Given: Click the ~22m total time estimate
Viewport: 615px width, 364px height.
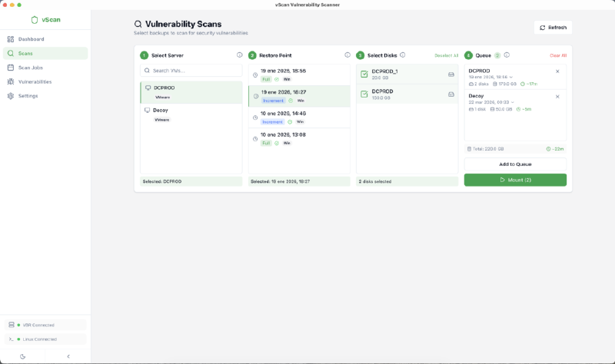Looking at the screenshot, I should click(555, 149).
